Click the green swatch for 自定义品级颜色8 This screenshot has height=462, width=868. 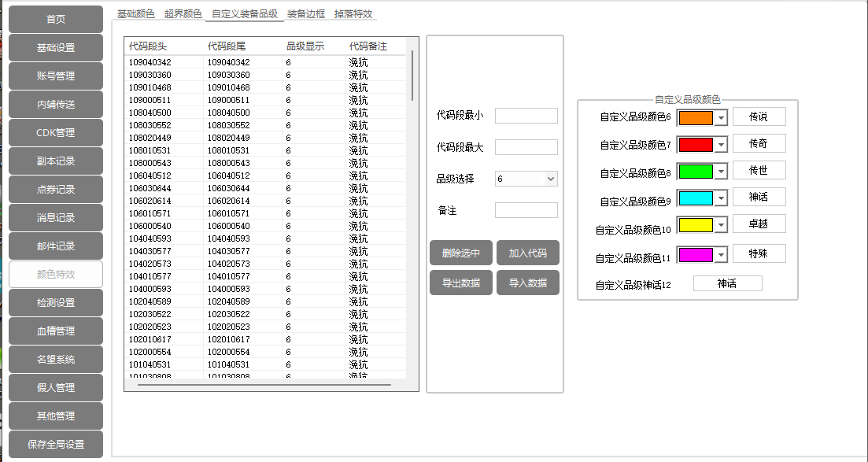pos(696,172)
